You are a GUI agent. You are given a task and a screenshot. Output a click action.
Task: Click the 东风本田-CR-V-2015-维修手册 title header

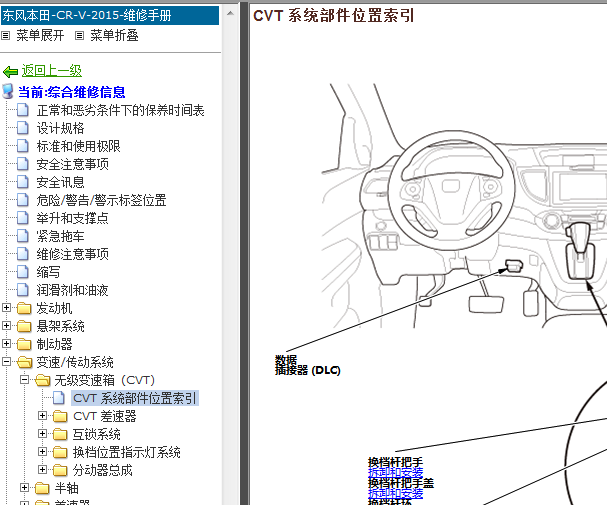(x=110, y=15)
